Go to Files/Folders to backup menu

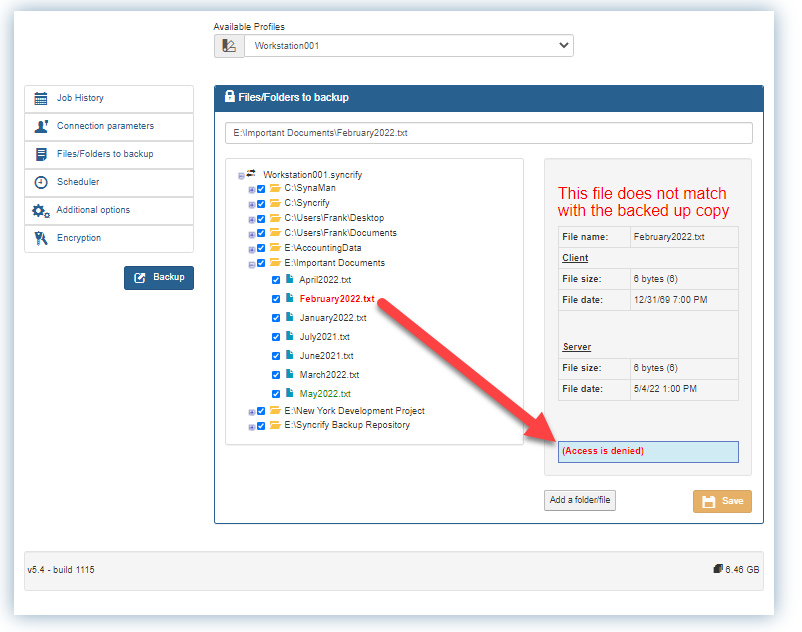(x=109, y=154)
